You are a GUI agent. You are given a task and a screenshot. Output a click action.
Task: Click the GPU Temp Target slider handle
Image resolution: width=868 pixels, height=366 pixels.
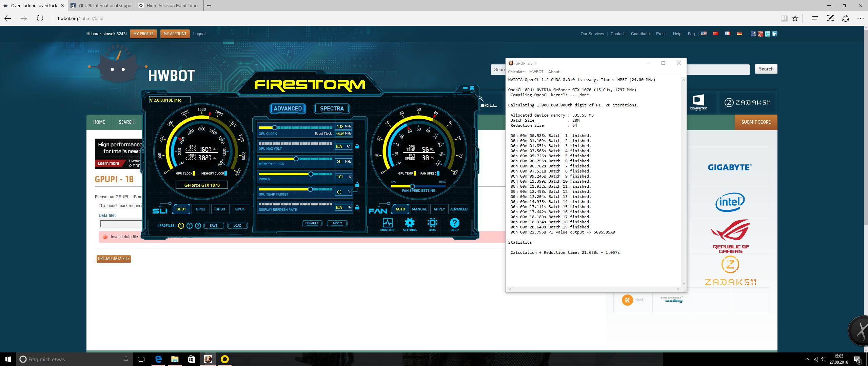(310, 189)
